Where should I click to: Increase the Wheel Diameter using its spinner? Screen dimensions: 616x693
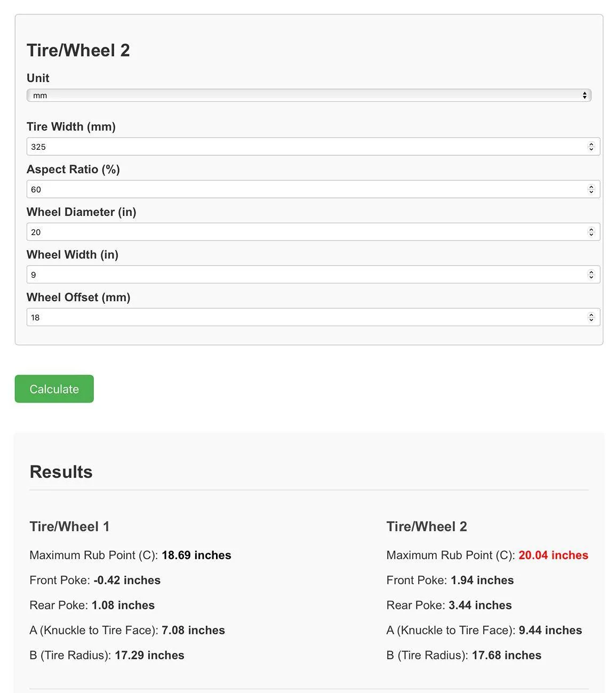(591, 229)
